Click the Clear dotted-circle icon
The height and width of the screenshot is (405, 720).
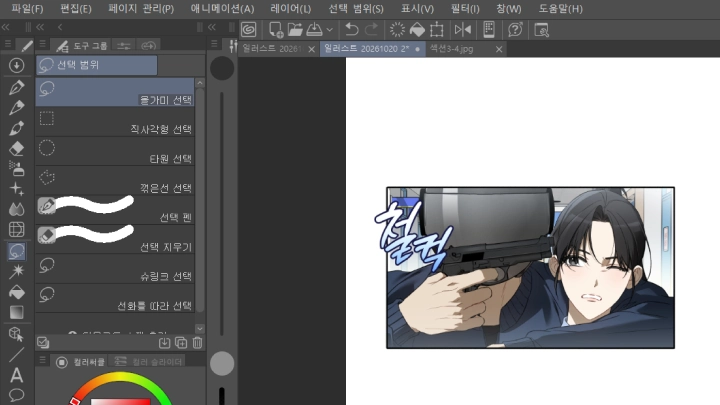coord(397,30)
